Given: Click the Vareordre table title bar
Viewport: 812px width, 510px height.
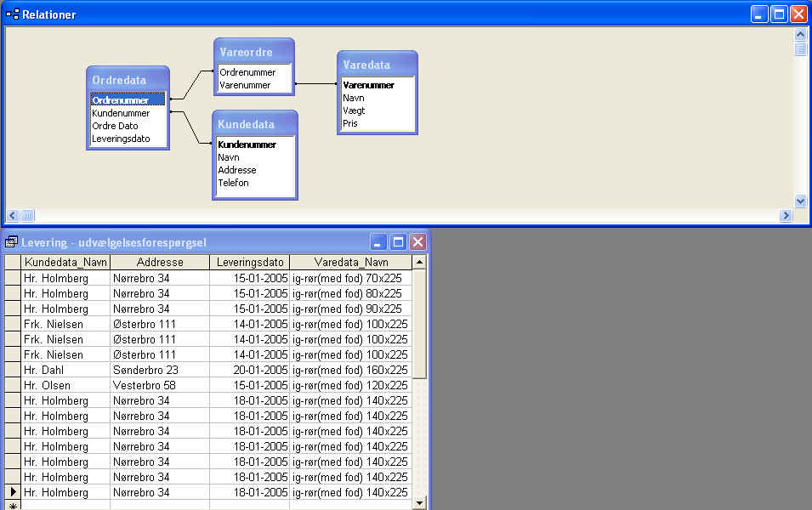Looking at the screenshot, I should (x=253, y=52).
